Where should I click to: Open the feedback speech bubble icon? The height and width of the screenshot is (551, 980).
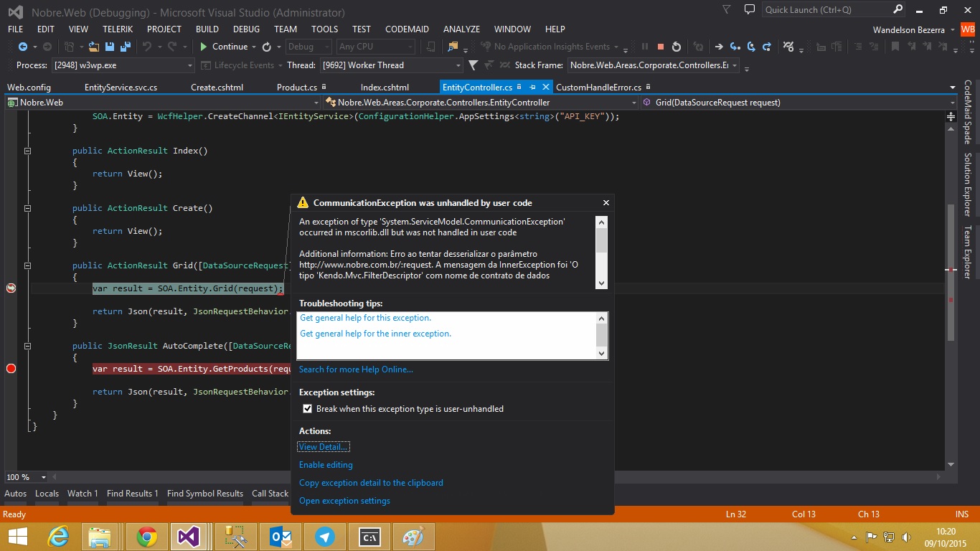(750, 10)
